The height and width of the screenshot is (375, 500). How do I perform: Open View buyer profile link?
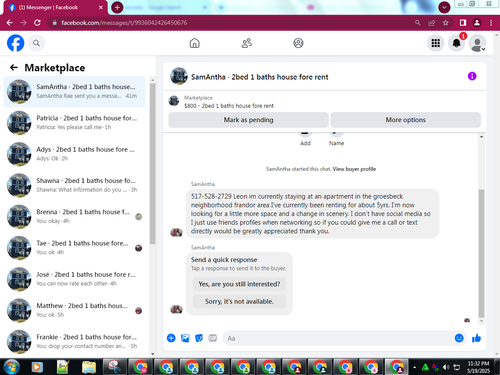[x=354, y=169]
